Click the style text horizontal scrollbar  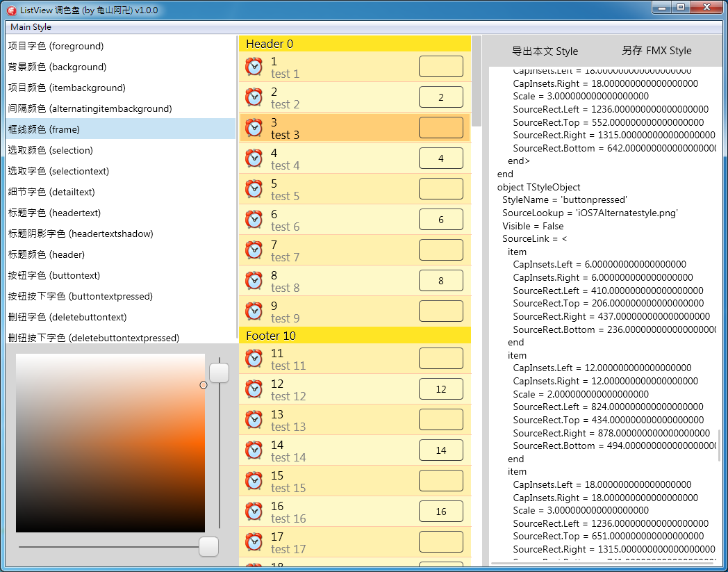603,563
